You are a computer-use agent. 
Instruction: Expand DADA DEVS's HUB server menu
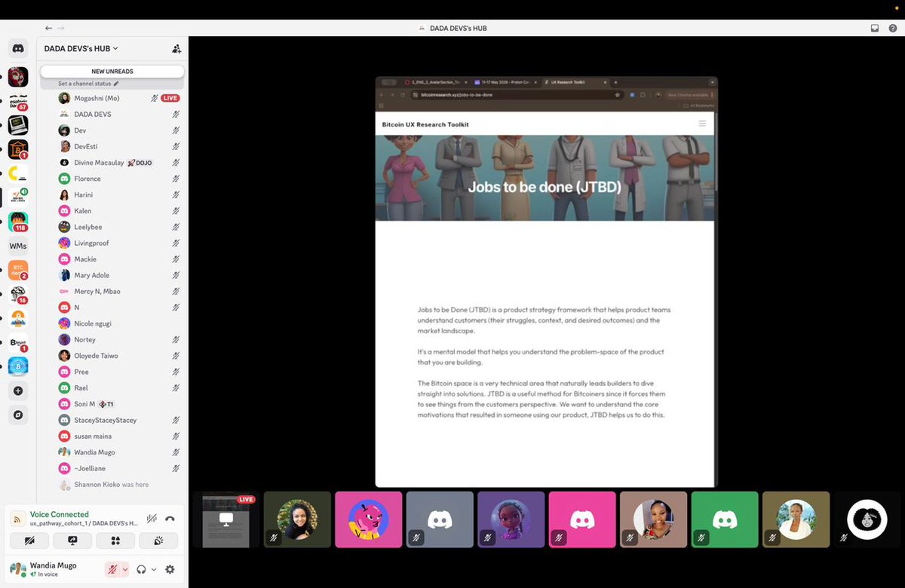[x=81, y=48]
